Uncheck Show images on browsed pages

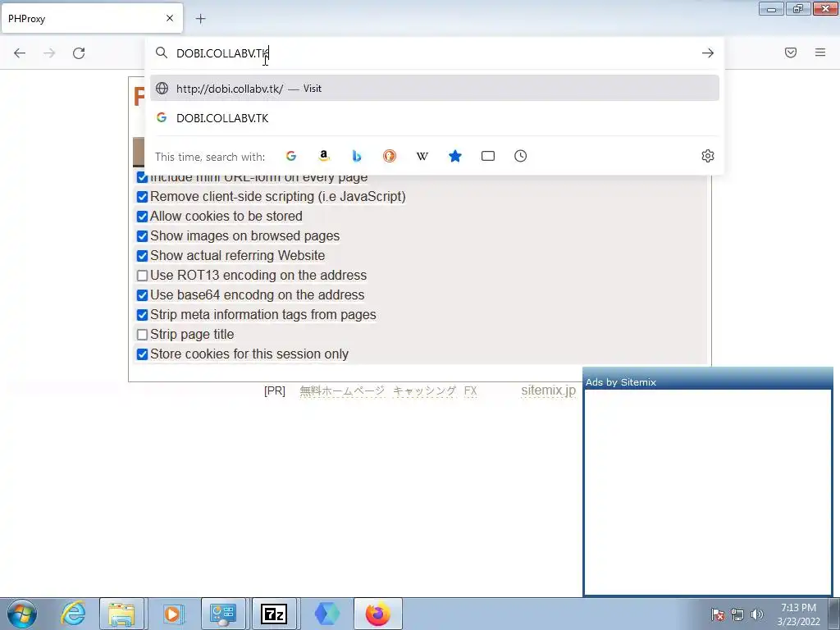[142, 236]
